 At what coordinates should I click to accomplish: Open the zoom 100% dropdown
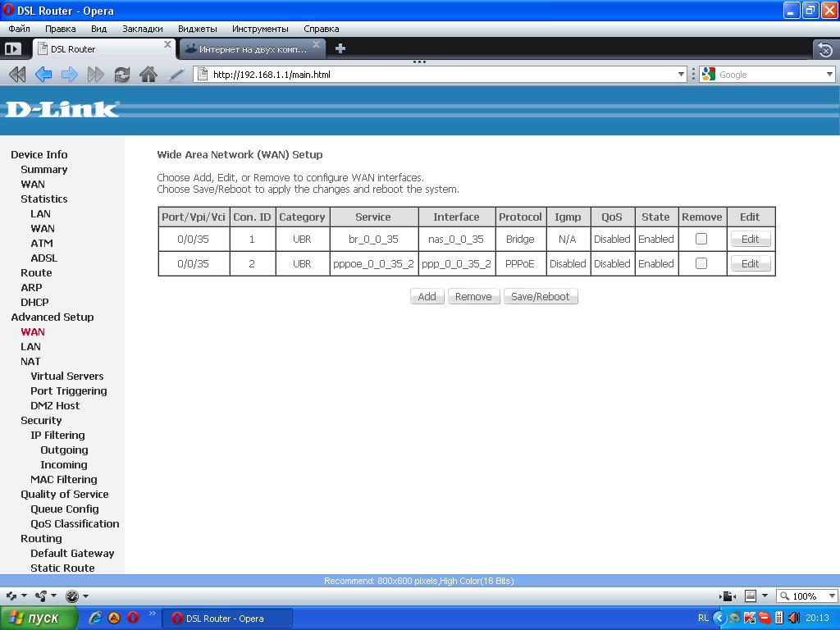coord(832,596)
